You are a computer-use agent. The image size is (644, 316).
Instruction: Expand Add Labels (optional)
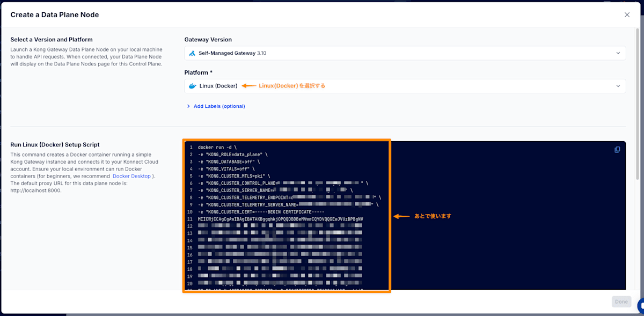click(x=215, y=106)
